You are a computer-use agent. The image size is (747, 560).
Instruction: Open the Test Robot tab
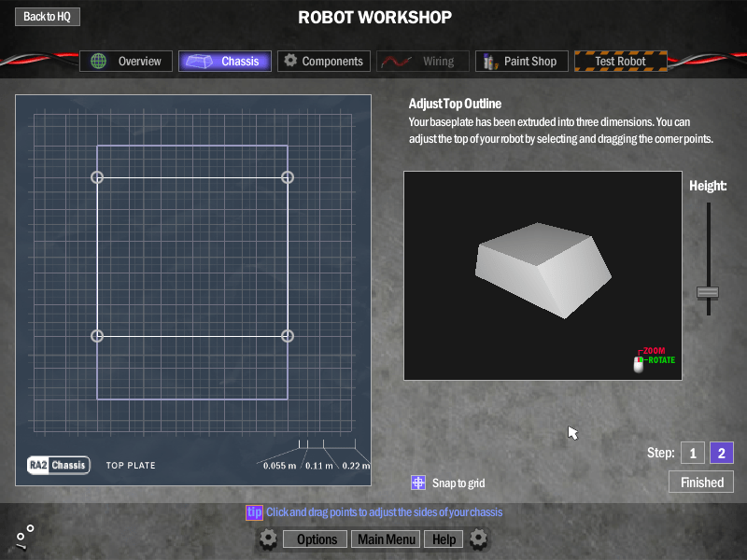coord(620,62)
